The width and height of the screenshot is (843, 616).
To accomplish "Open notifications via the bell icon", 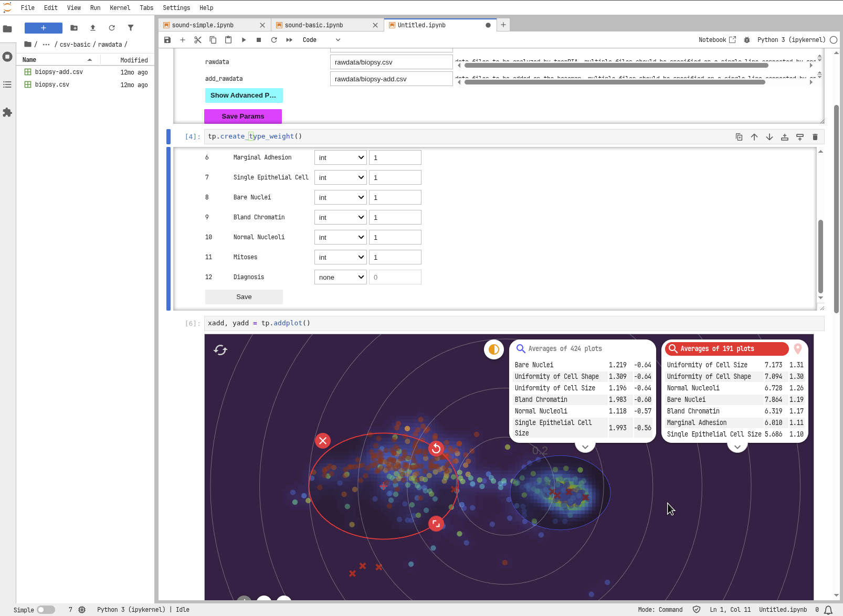I will (828, 610).
